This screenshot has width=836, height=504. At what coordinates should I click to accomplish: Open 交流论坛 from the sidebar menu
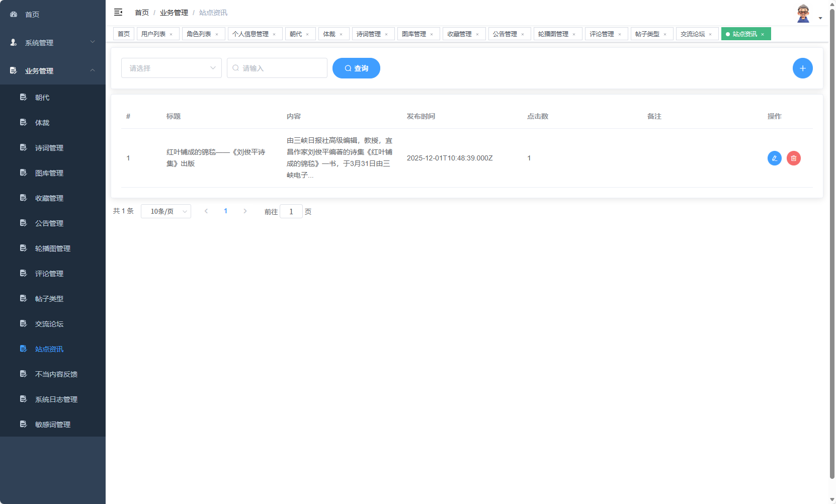pos(49,323)
